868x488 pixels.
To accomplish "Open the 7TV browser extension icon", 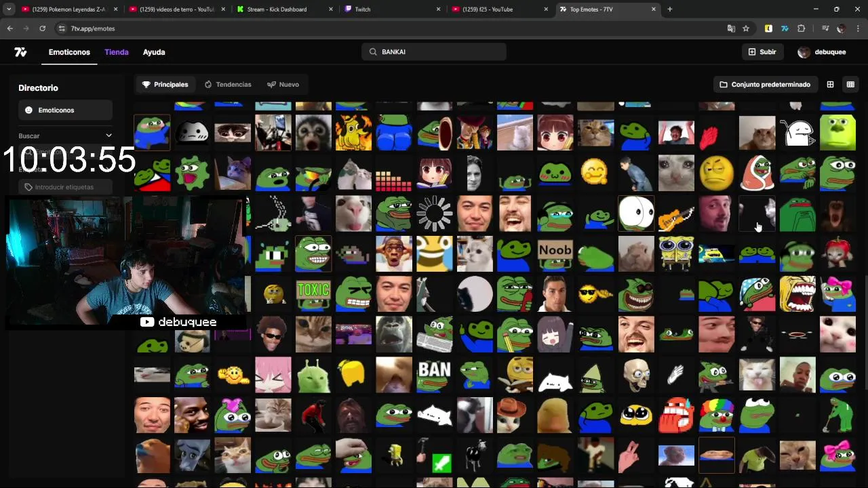I will pos(785,28).
